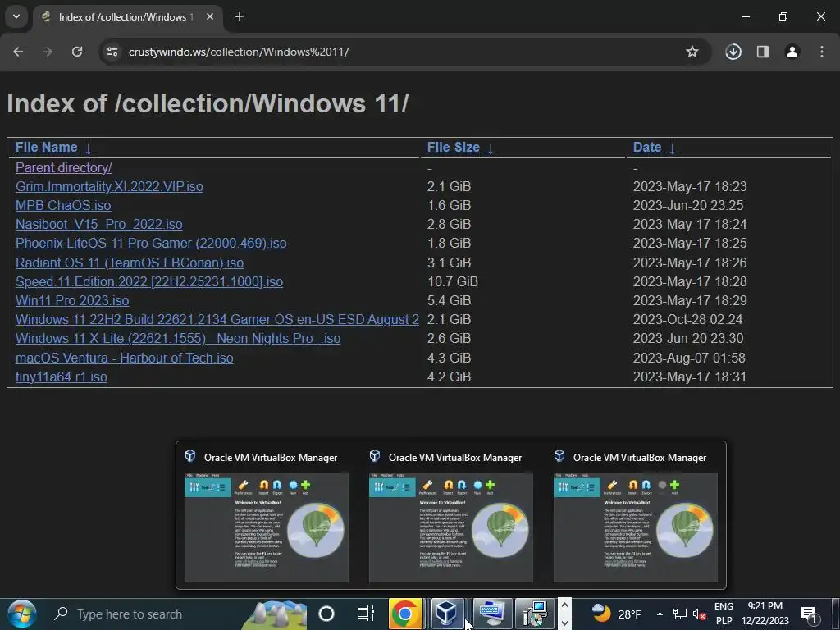Open a new tab
840x630 pixels.
[x=240, y=16]
